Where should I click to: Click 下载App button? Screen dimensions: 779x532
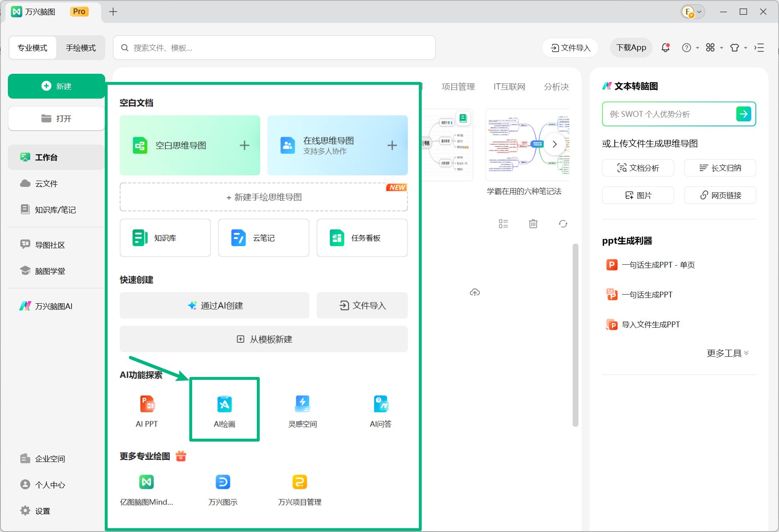pos(631,48)
